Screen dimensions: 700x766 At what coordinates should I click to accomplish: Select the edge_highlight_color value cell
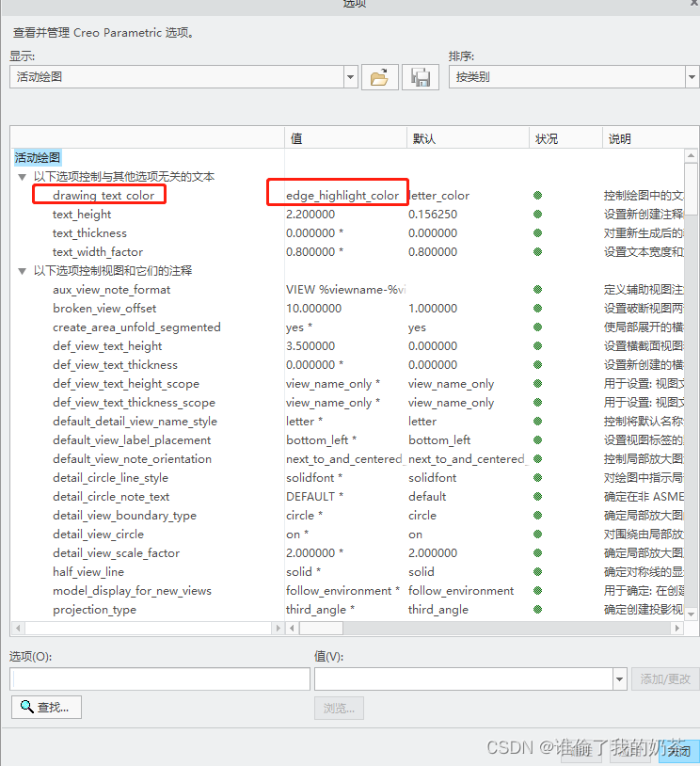(342, 196)
